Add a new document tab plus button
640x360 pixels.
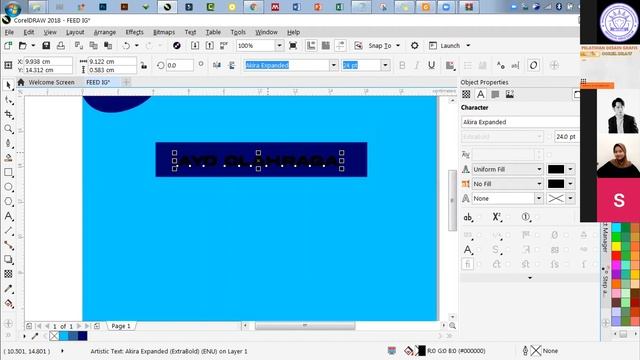click(x=127, y=82)
